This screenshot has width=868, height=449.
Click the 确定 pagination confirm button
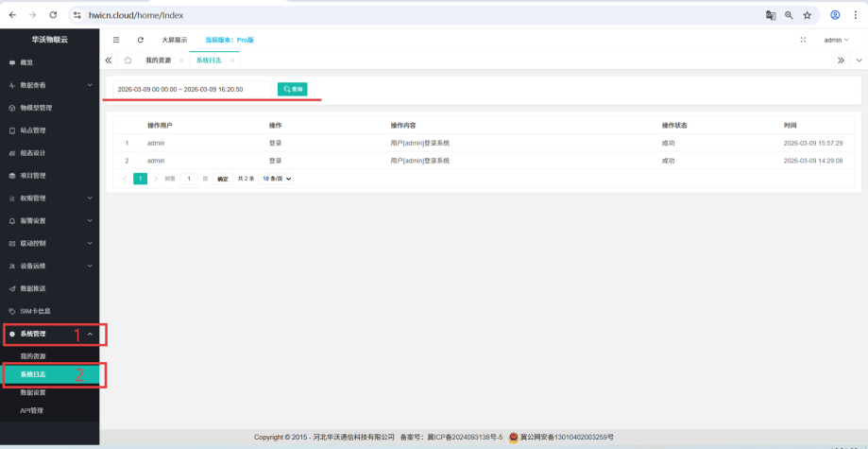(x=223, y=178)
